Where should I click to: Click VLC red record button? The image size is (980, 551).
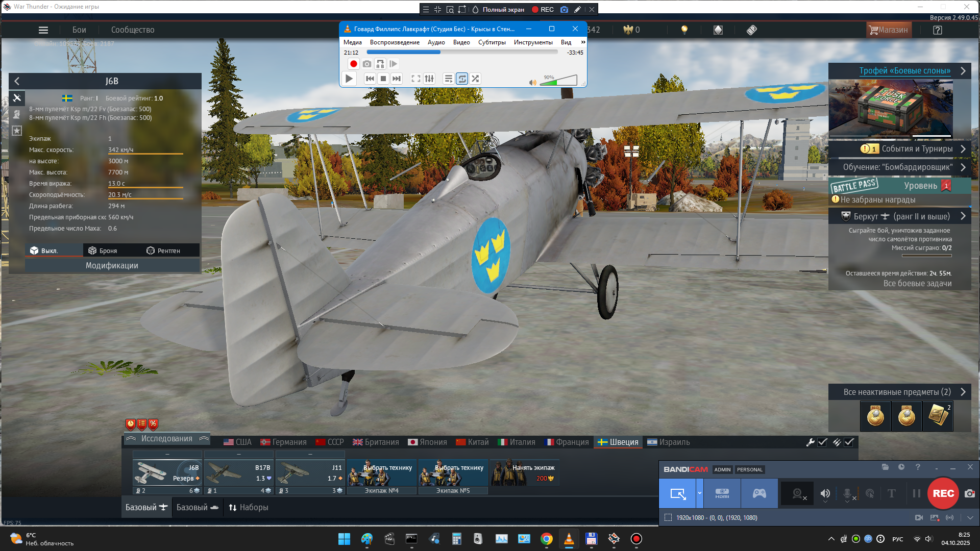click(353, 64)
